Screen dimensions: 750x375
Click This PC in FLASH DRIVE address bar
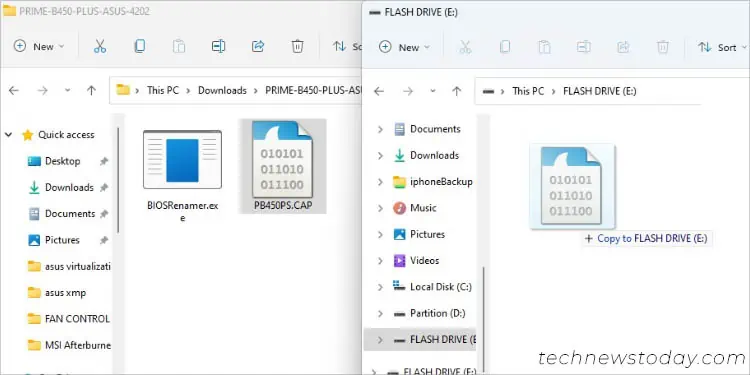528,91
